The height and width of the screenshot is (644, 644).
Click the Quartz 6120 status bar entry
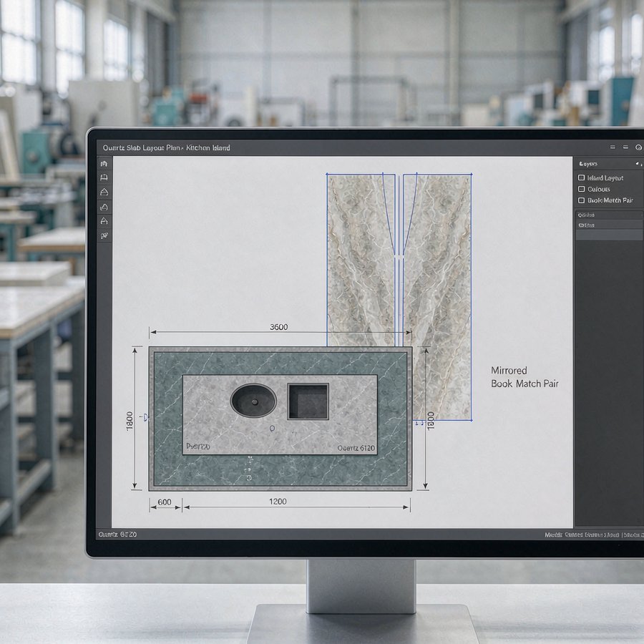[x=117, y=535]
